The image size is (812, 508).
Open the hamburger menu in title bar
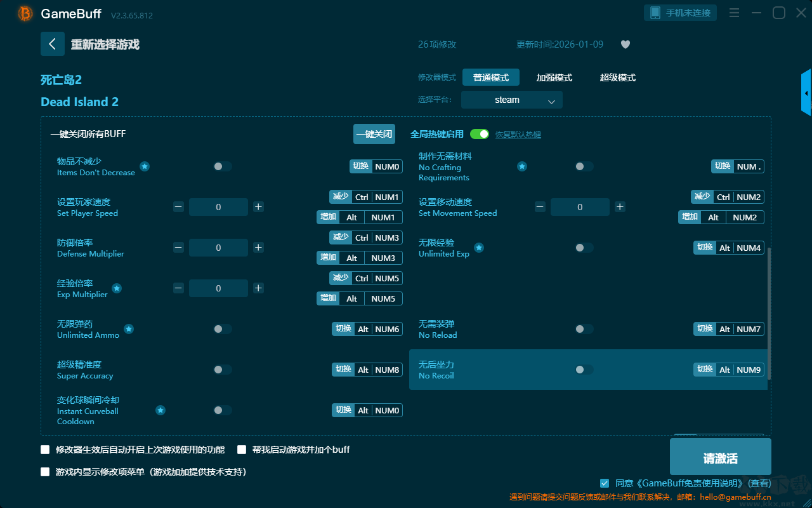click(x=734, y=13)
